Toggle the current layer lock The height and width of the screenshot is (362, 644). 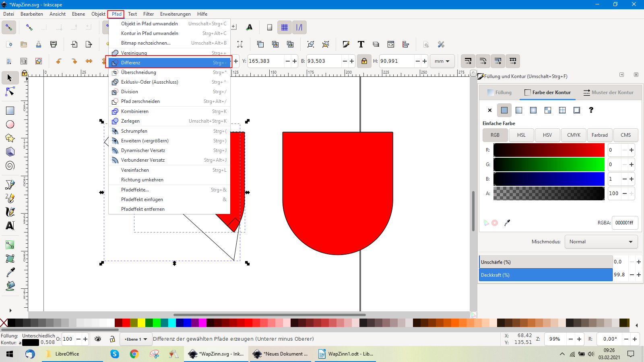click(112, 339)
